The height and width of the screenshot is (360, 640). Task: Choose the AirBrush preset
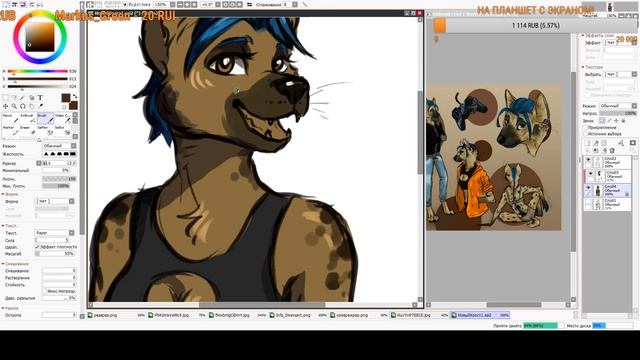coord(28,119)
